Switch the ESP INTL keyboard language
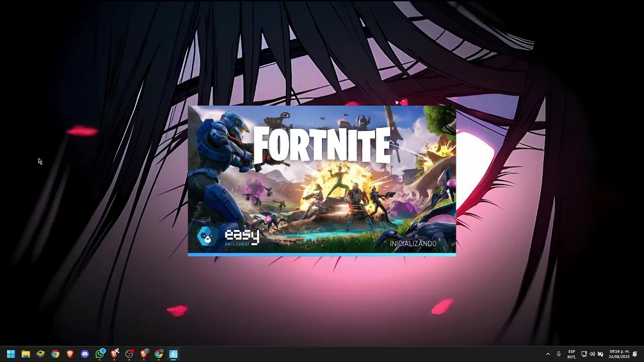 pyautogui.click(x=572, y=354)
